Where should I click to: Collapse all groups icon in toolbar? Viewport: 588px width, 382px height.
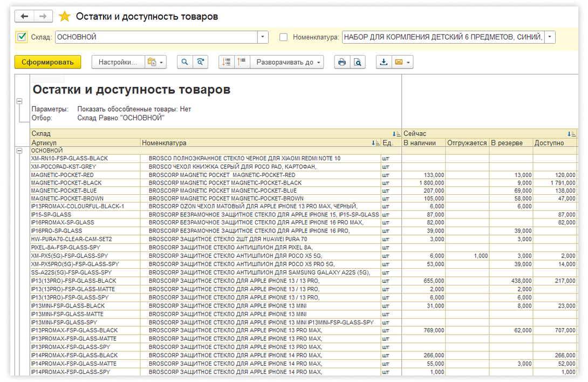coord(241,62)
